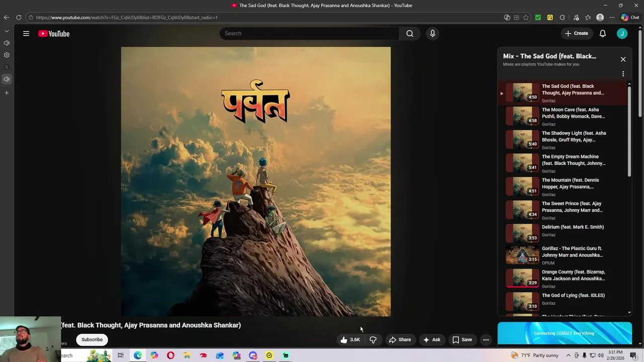Add this page to favorites star
Viewport: 644px width, 362px height.
526,18
